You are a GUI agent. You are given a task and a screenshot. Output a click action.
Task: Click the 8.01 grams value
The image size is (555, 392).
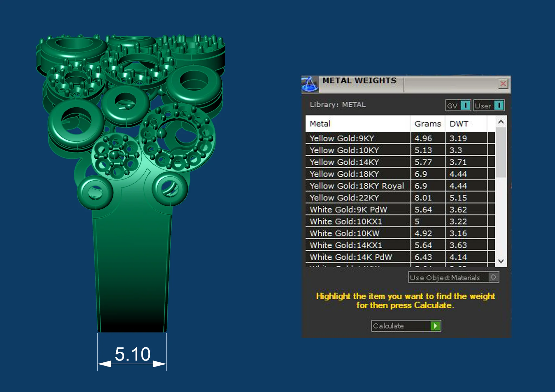pos(423,198)
